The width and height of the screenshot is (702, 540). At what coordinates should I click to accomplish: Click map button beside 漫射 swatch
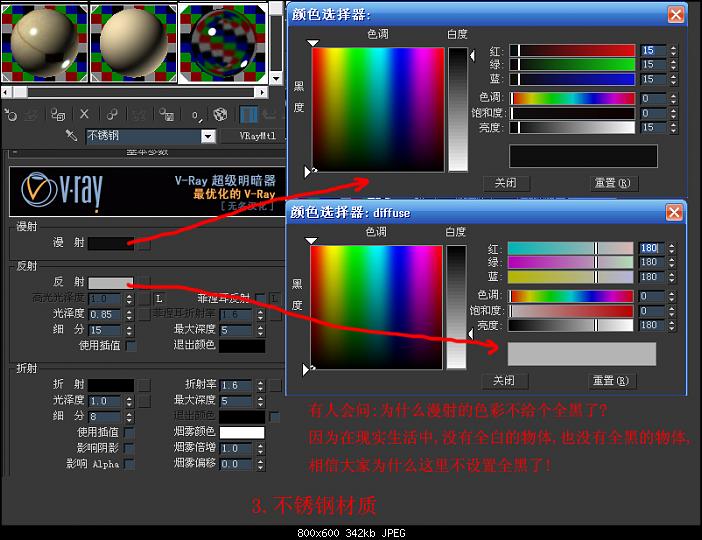(144, 243)
